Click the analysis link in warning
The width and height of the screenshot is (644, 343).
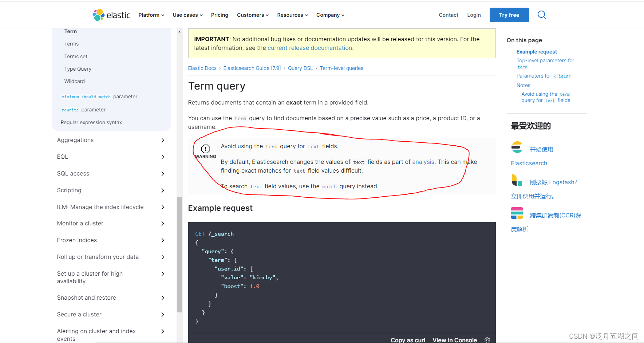click(423, 162)
